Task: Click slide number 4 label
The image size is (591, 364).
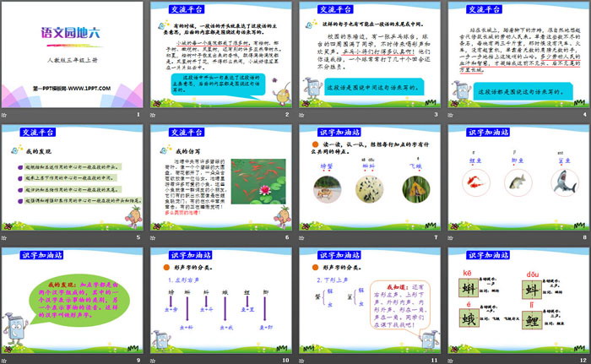Action: 585,114
